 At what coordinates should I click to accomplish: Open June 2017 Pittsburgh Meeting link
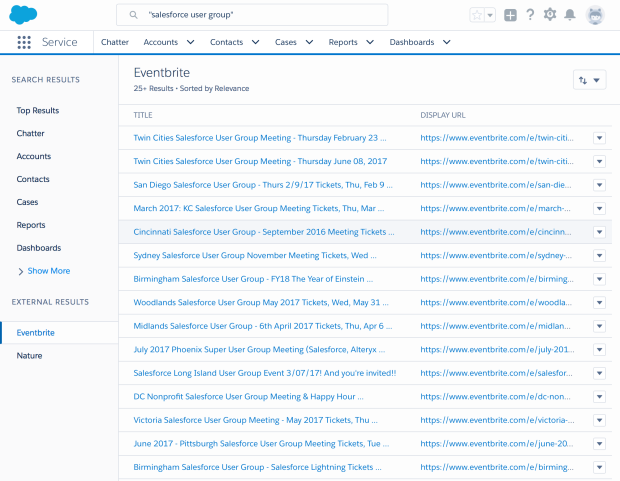261,444
